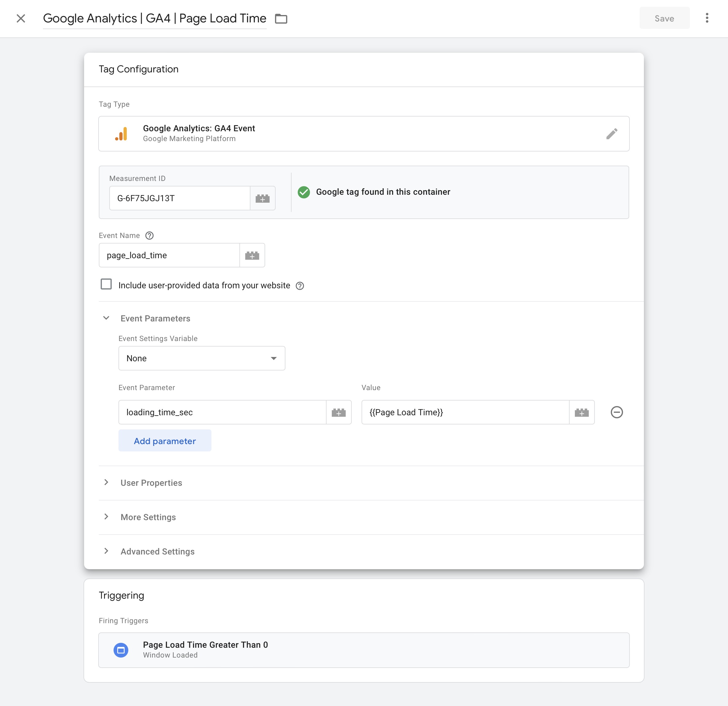The height and width of the screenshot is (706, 728).
Task: Click the folder icon beside the tag title
Action: [x=281, y=19]
